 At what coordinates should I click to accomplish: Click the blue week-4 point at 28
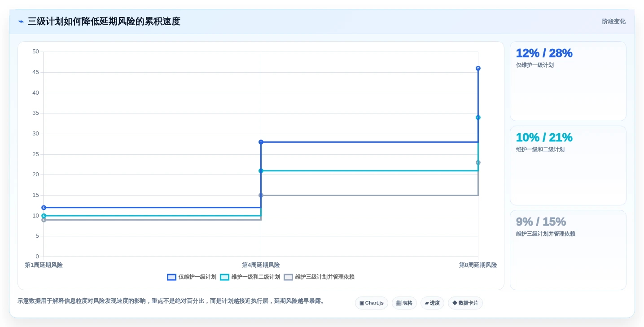click(x=261, y=142)
